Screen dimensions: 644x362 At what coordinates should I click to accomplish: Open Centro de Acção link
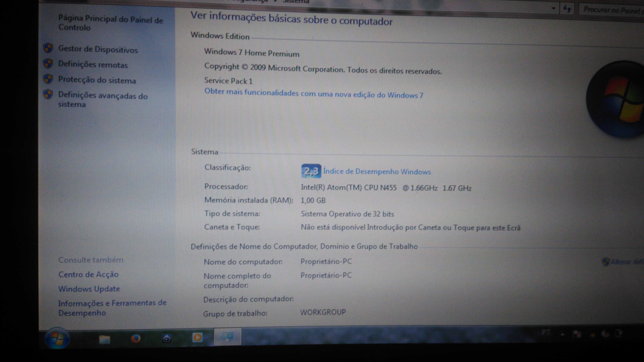(88, 274)
